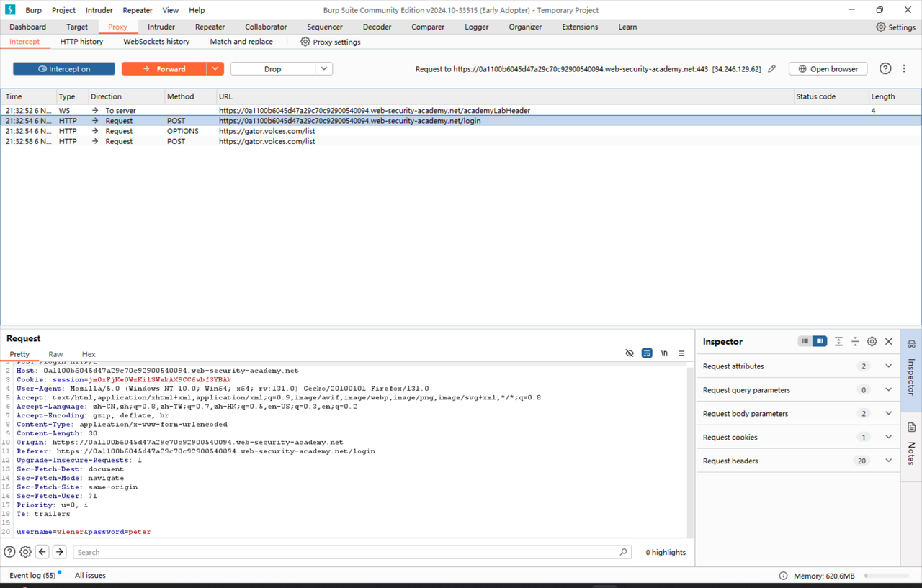Image resolution: width=922 pixels, height=588 pixels.
Task: Switch to the WebSockets history tab
Action: (x=156, y=42)
